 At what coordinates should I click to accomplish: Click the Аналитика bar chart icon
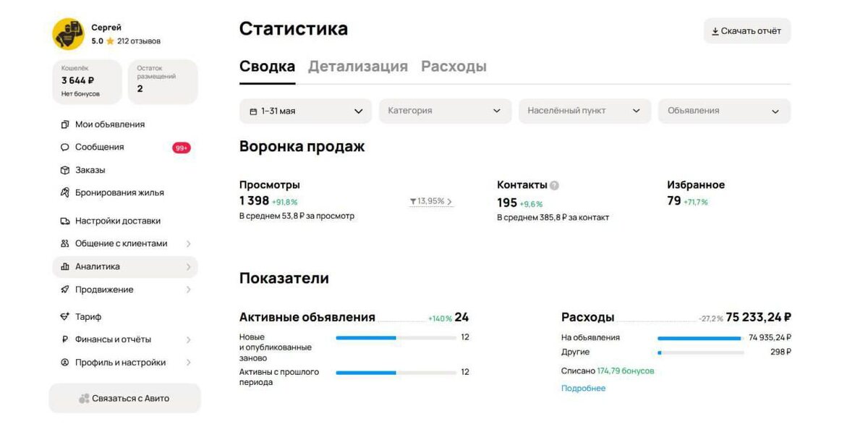64,266
